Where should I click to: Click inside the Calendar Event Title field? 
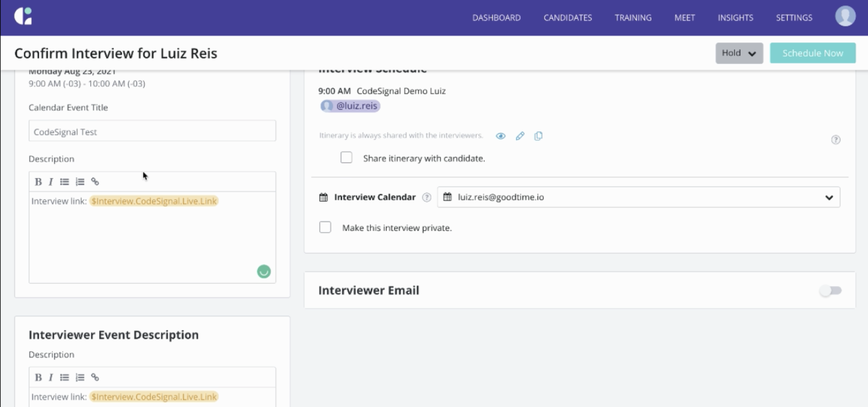pos(152,131)
